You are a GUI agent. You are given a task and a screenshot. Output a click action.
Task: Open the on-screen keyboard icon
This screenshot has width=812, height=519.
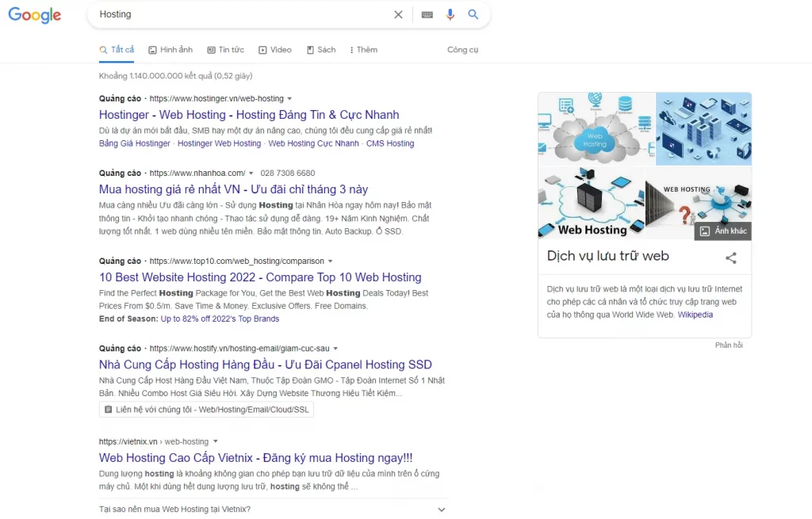[x=427, y=14]
